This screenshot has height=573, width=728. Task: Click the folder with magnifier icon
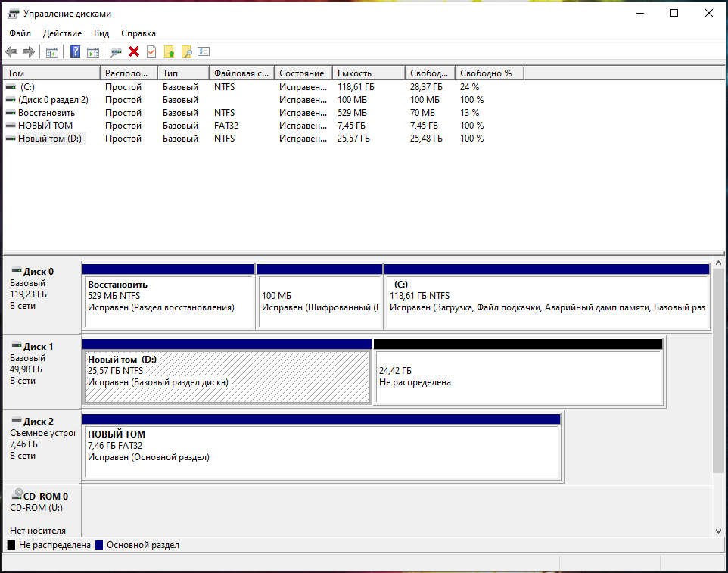tap(186, 51)
